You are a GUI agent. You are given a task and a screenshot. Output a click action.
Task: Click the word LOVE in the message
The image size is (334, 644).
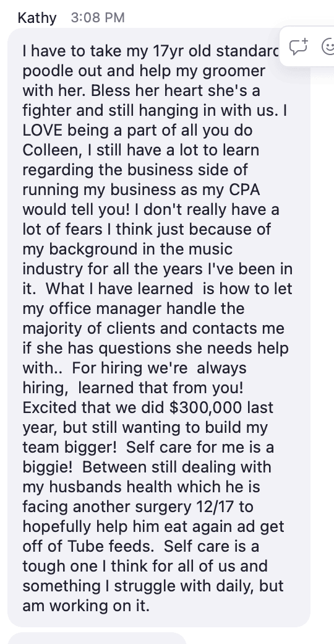[43, 130]
